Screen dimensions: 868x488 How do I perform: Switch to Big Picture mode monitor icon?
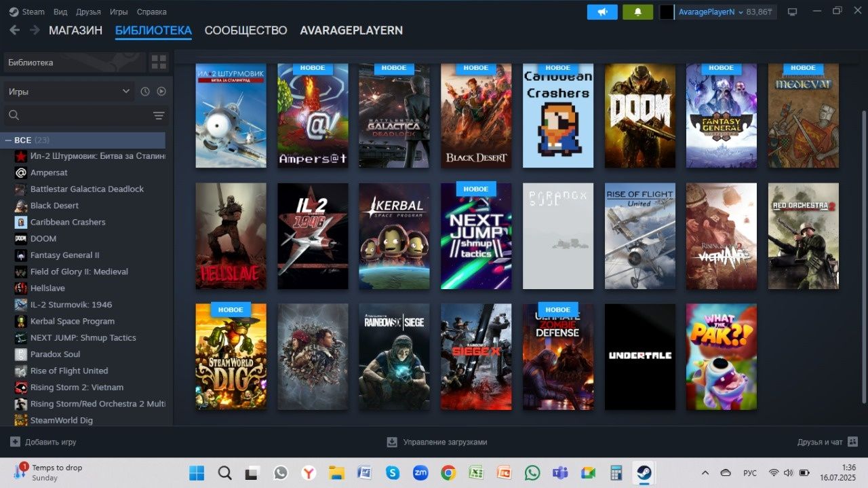pyautogui.click(x=792, y=12)
